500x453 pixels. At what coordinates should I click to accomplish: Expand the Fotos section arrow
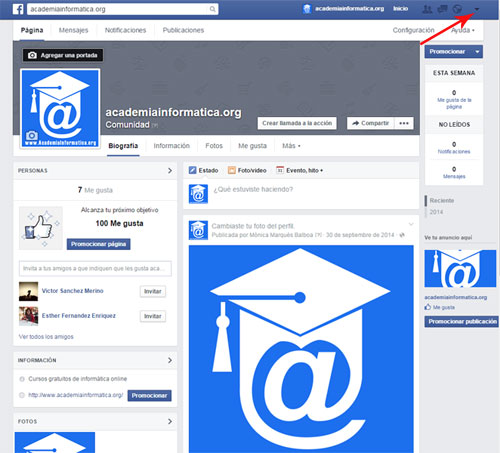pyautogui.click(x=170, y=421)
